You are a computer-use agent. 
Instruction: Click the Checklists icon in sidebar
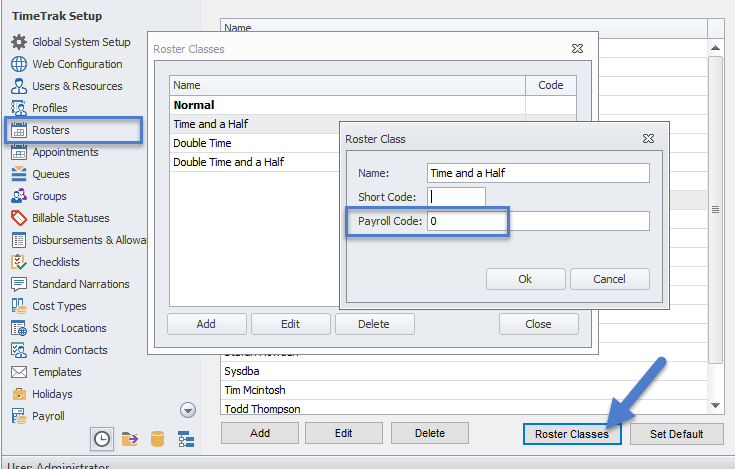(x=18, y=262)
